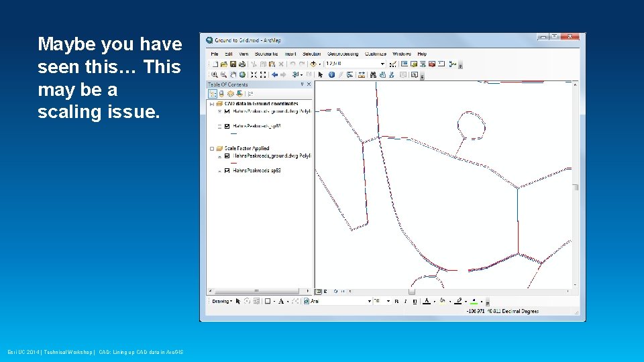Close the Table Of Contents panel

(309, 84)
